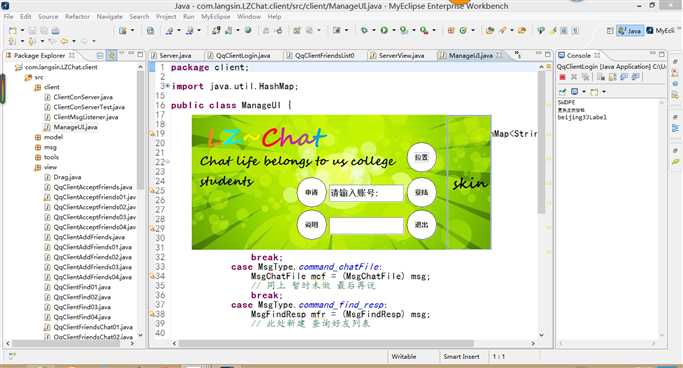Switch to the Java perspective button
The height and width of the screenshot is (368, 683).
pyautogui.click(x=630, y=30)
